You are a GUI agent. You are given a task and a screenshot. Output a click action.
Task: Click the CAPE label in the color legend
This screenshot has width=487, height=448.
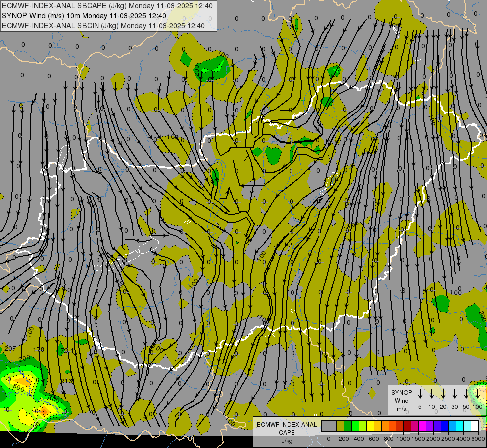click(x=287, y=433)
